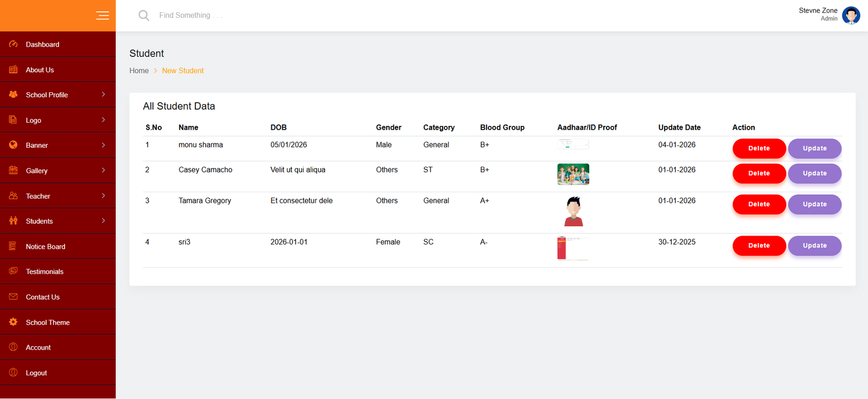Image resolution: width=868 pixels, height=399 pixels.
Task: Toggle the hamburger menu icon
Action: pyautogui.click(x=103, y=16)
